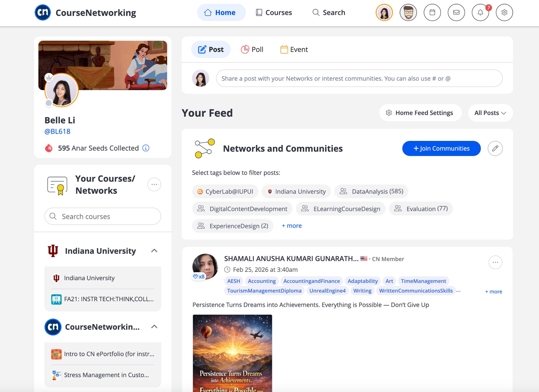Open the calendar icon in the top bar

click(x=432, y=12)
